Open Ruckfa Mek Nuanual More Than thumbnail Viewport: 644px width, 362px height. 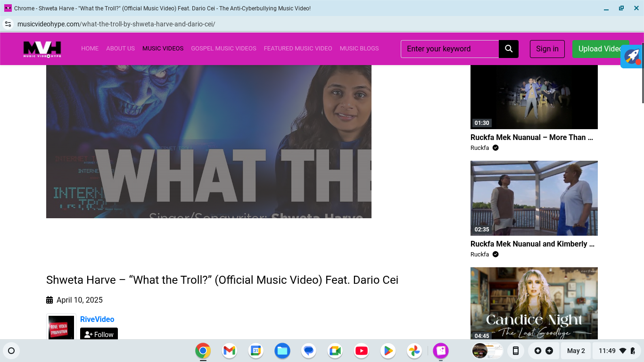534,97
